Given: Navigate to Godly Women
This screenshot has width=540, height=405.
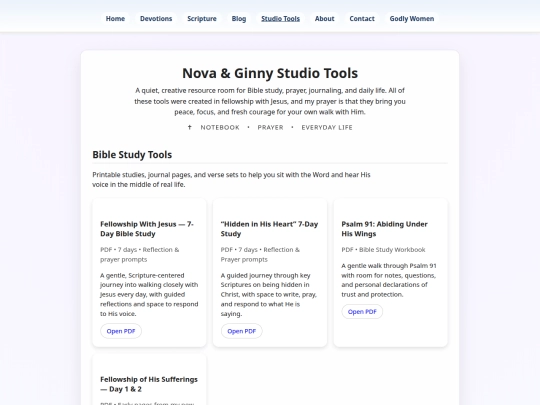Looking at the screenshot, I should coord(412,19).
